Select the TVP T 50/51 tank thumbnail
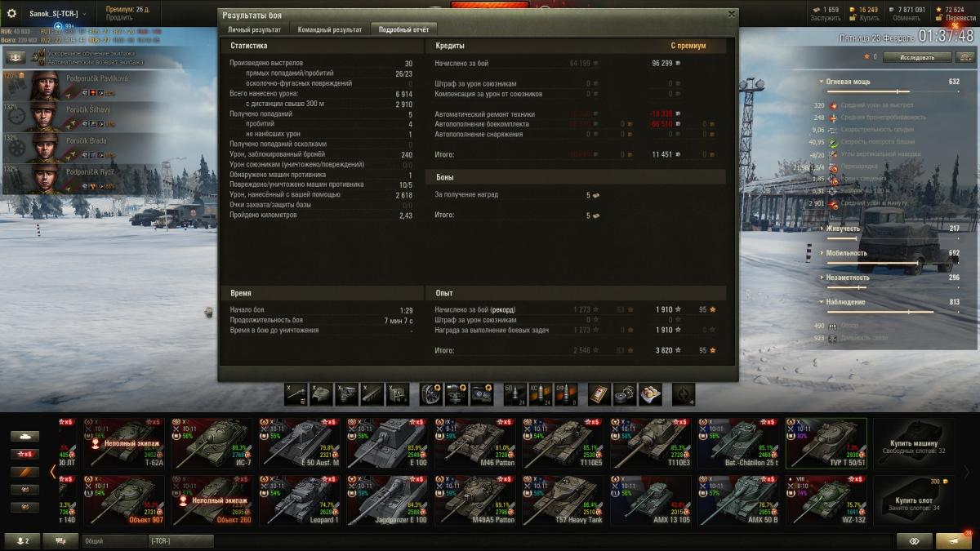This screenshot has height=551, width=980. coord(826,442)
